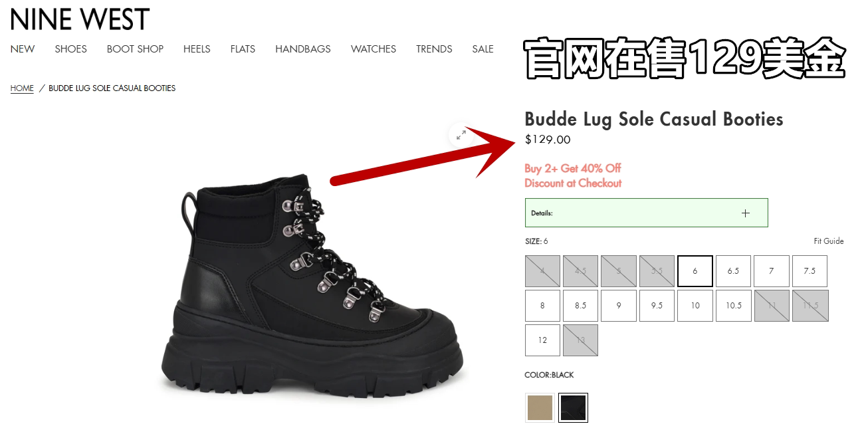Select the tan color swatch

coord(540,407)
